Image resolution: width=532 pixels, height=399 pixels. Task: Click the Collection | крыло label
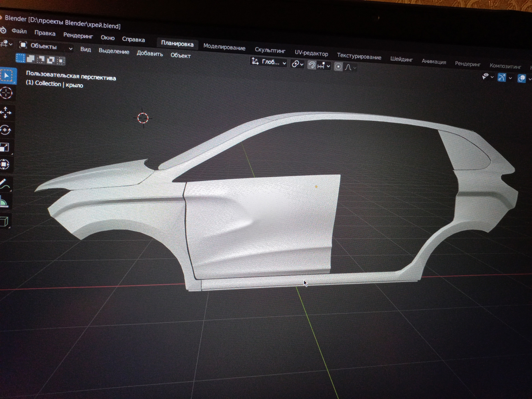click(55, 84)
